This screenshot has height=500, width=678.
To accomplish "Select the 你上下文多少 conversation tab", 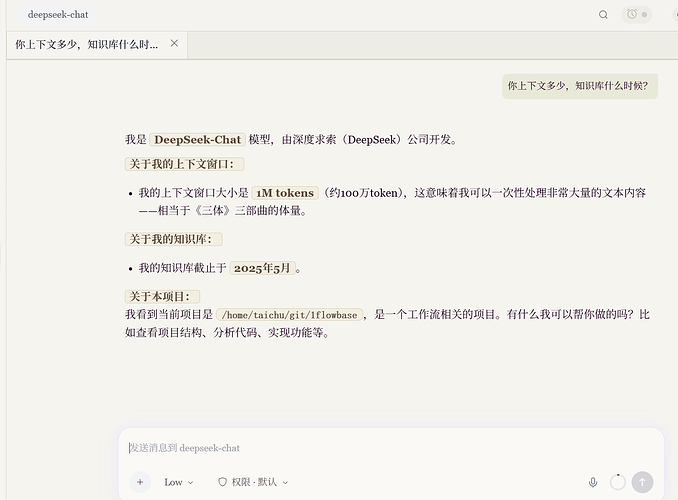I will tap(97, 45).
